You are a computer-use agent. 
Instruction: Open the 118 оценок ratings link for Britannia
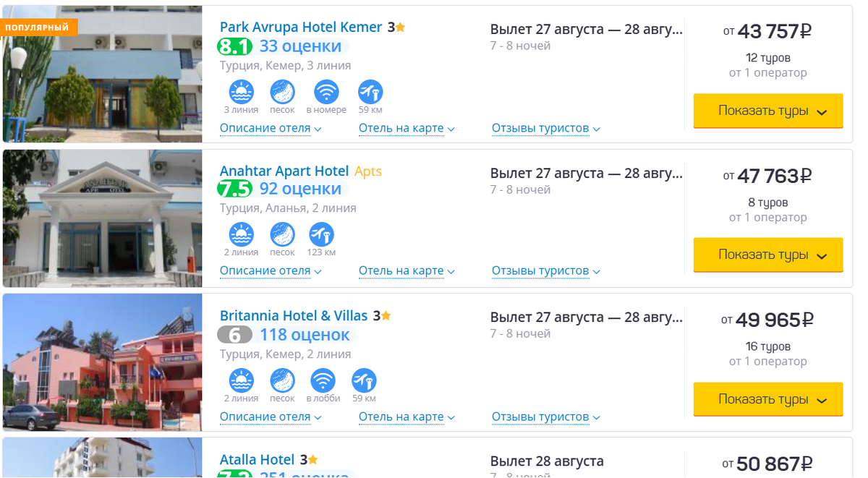(x=305, y=335)
